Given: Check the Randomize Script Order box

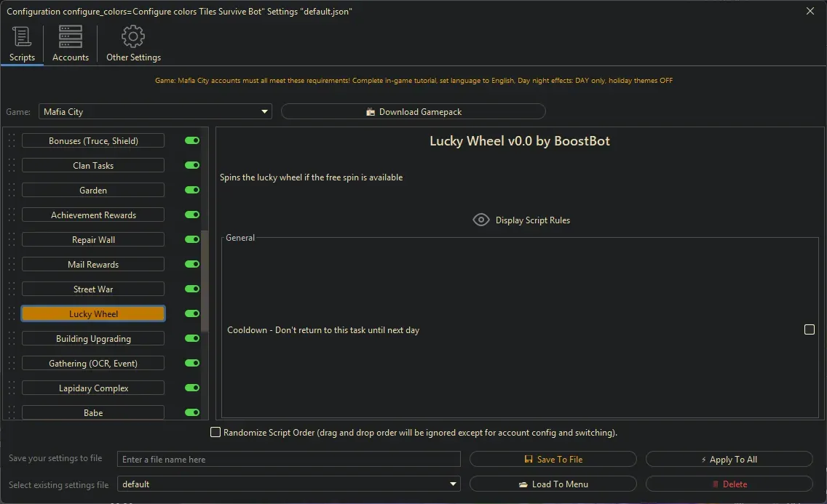Looking at the screenshot, I should click(215, 433).
